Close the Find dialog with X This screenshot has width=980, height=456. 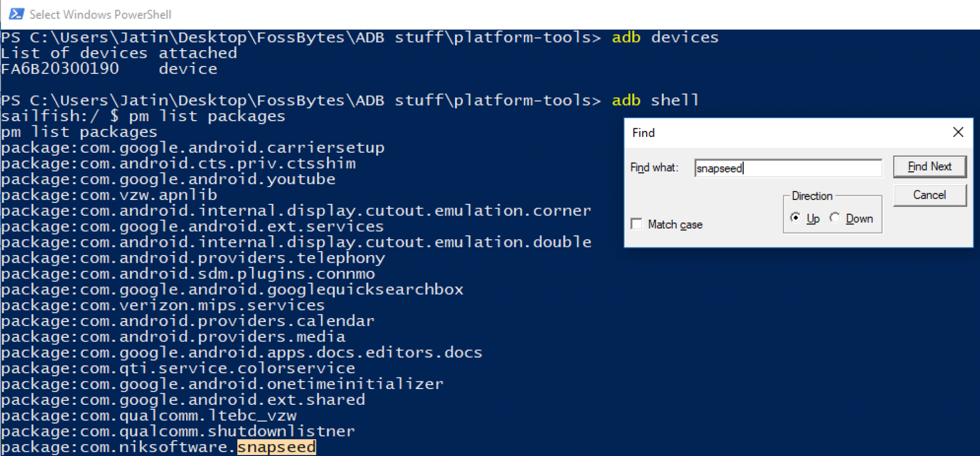(958, 132)
